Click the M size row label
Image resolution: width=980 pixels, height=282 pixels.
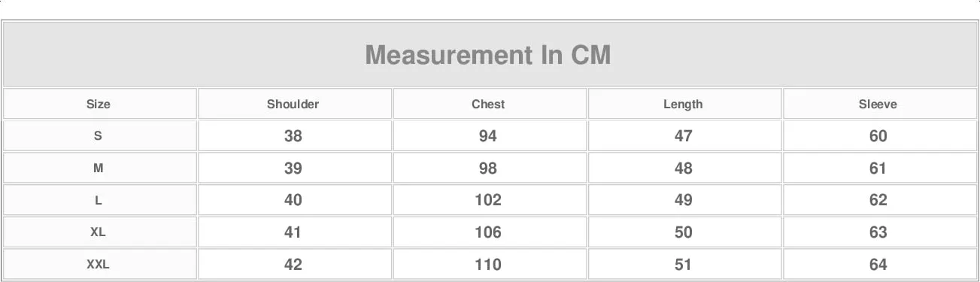coord(98,168)
